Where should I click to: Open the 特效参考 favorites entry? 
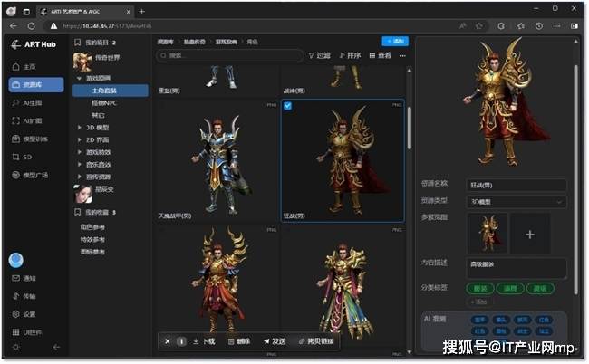tap(92, 239)
